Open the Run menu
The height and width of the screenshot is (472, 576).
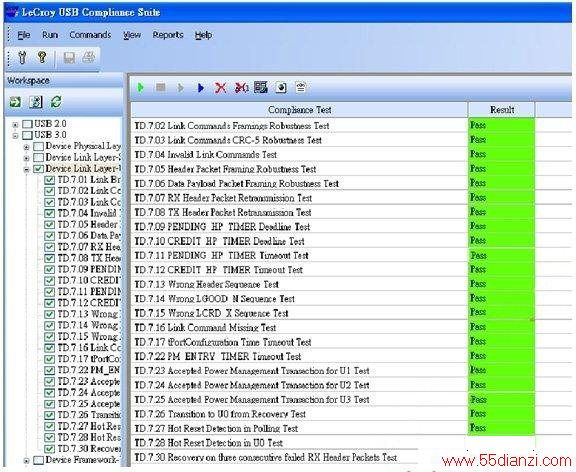tap(50, 35)
